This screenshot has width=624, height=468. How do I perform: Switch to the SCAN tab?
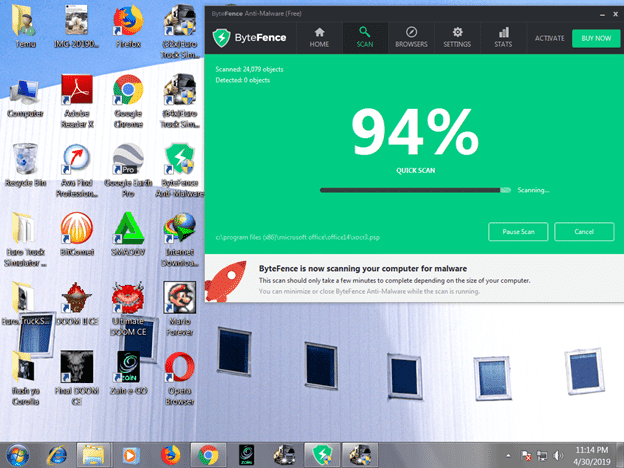(365, 38)
